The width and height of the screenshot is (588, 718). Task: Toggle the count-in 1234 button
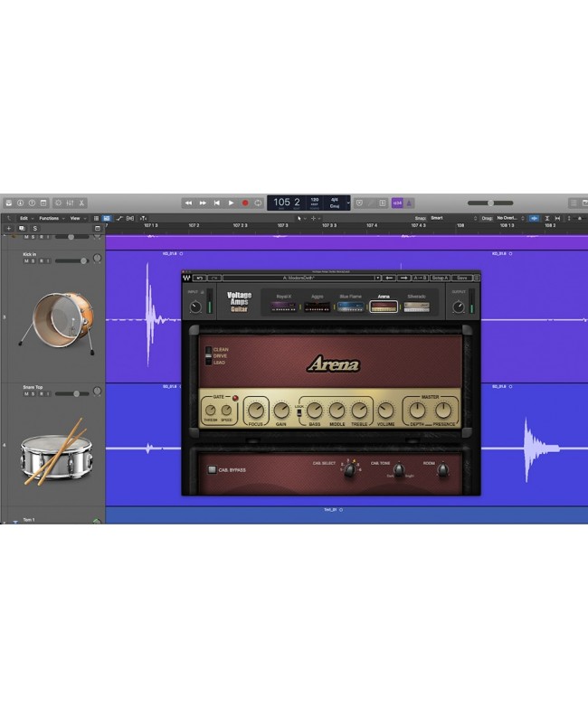pos(397,203)
